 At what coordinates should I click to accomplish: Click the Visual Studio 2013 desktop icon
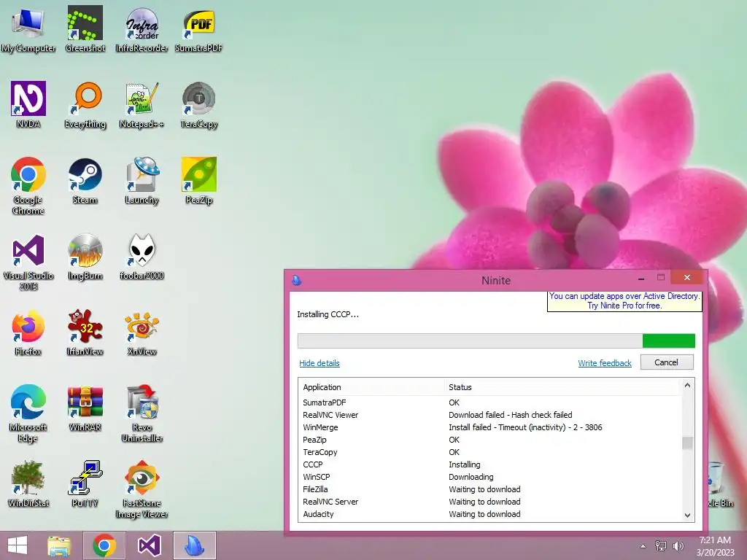tap(28, 262)
